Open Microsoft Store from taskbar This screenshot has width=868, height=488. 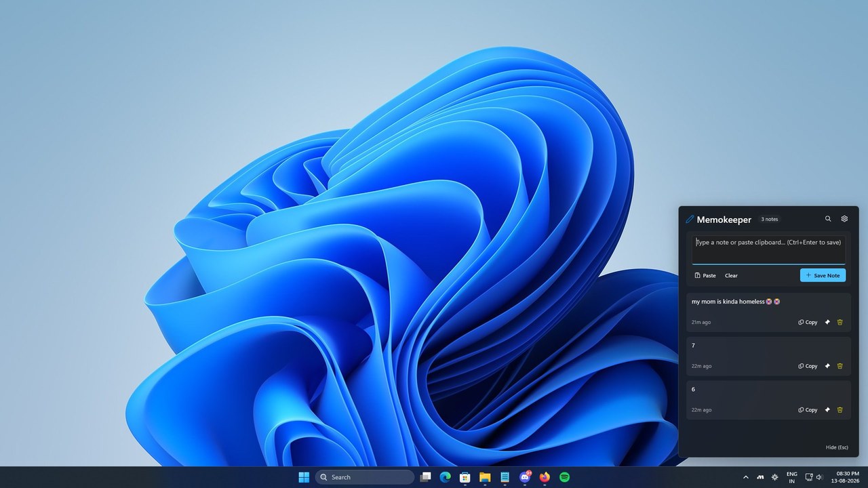[x=465, y=477]
